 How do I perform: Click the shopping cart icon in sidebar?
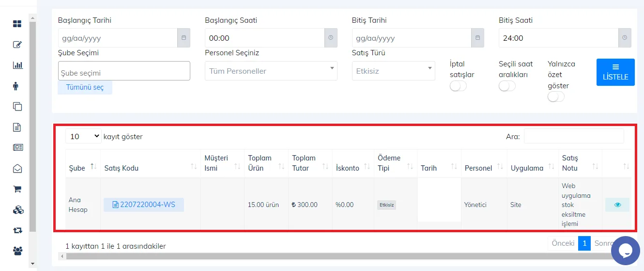[17, 189]
